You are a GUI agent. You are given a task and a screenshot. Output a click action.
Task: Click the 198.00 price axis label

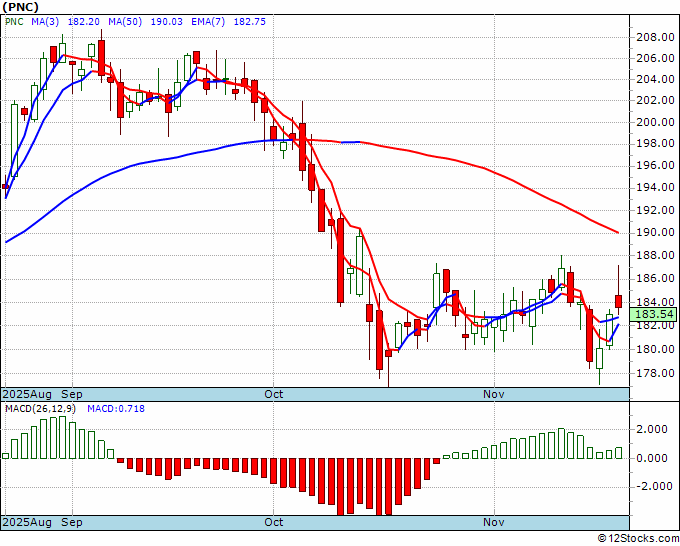point(655,144)
